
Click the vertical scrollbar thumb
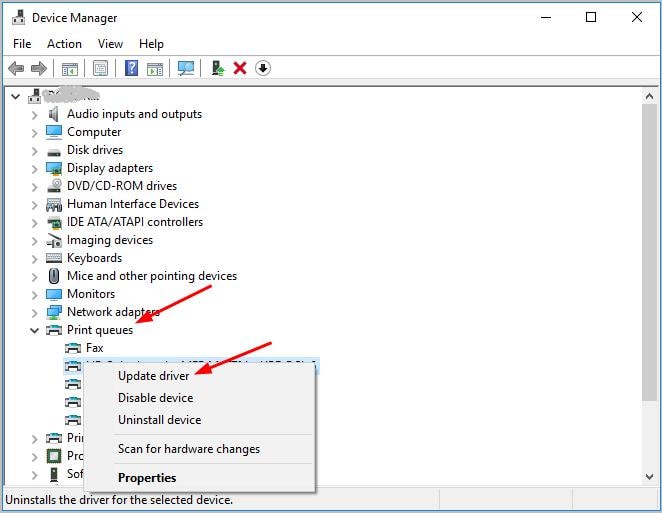[649, 252]
